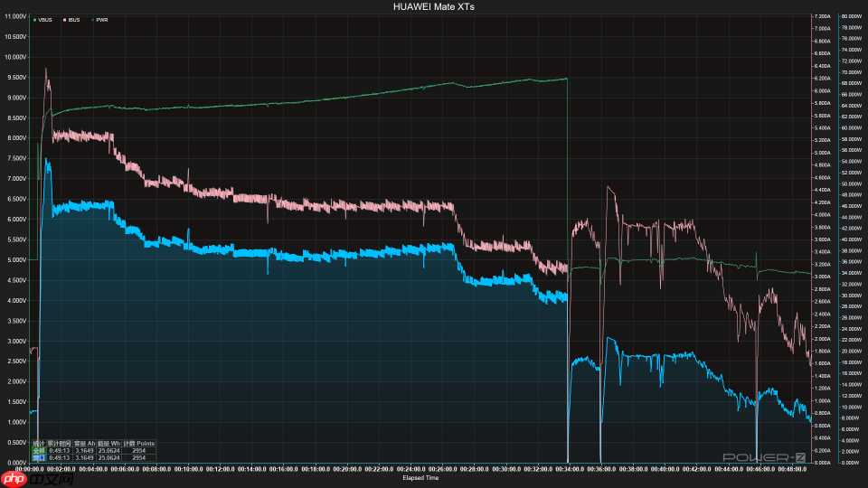
Task: Hide the IBUS current trace via legend
Action: tap(71, 19)
